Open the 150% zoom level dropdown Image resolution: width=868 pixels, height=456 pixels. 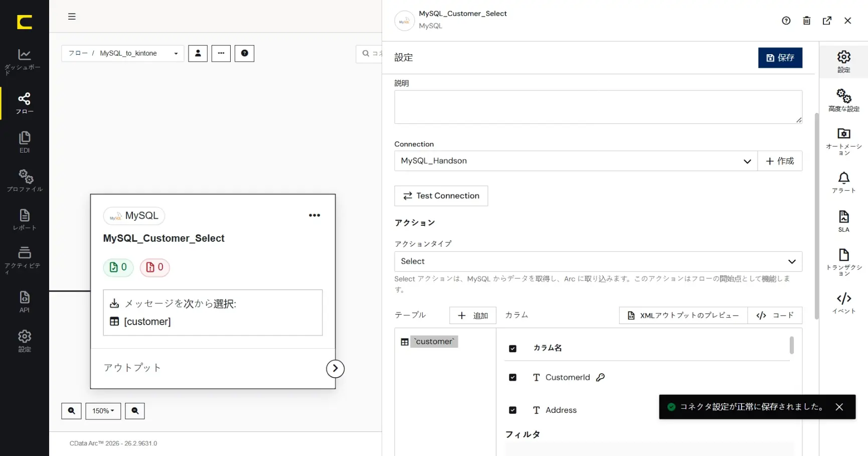click(103, 411)
